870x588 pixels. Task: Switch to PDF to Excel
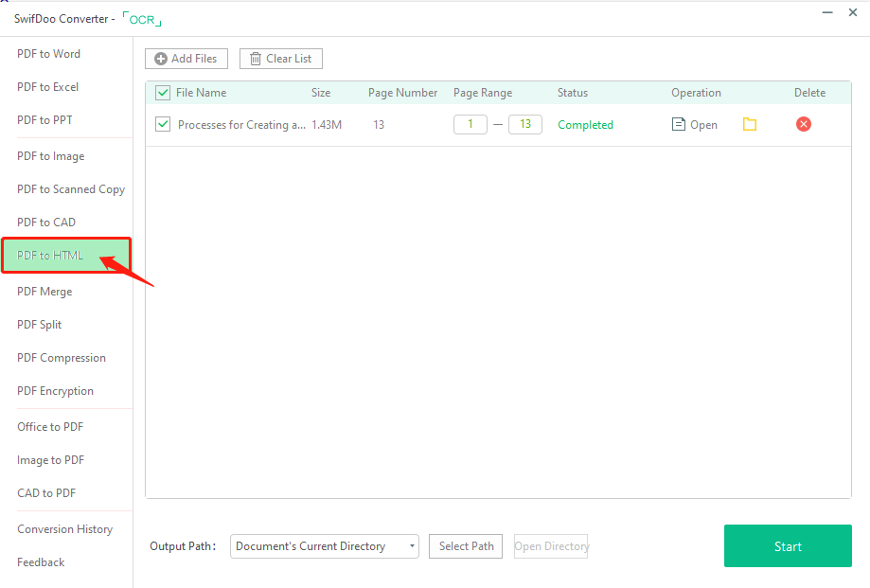coord(47,87)
